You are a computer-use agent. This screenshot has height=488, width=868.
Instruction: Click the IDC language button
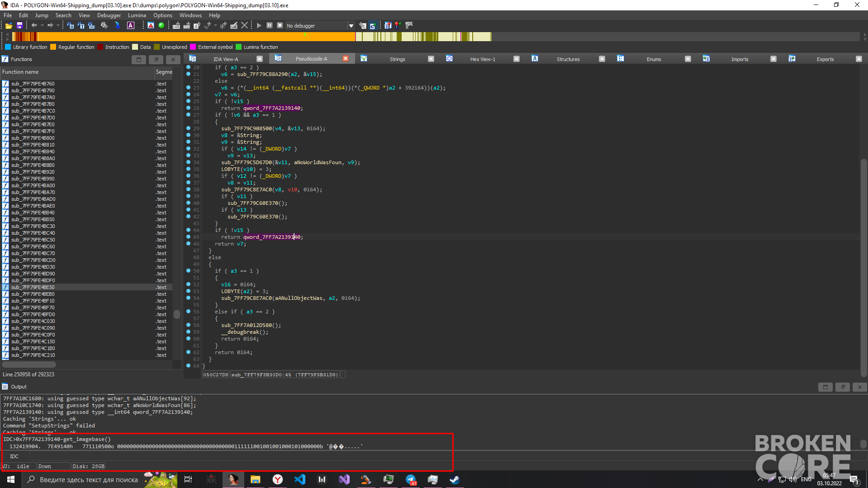[x=14, y=456]
